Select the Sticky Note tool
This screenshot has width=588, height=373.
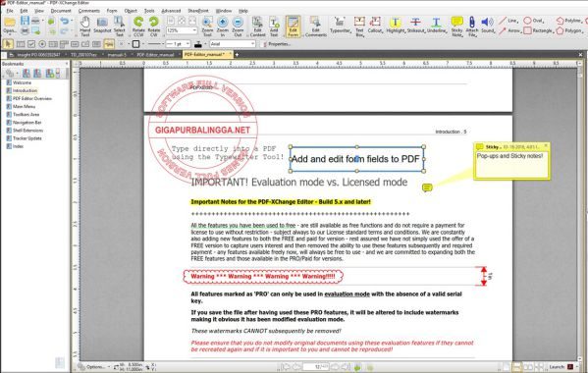point(456,27)
